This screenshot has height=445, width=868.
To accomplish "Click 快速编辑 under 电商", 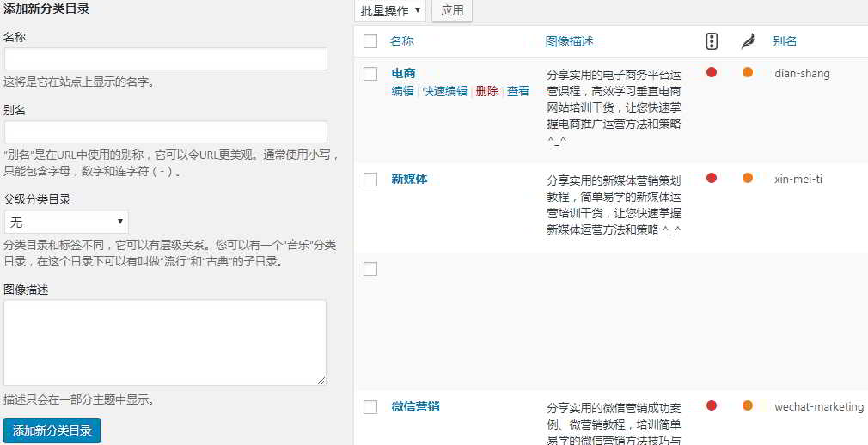I will pyautogui.click(x=445, y=91).
